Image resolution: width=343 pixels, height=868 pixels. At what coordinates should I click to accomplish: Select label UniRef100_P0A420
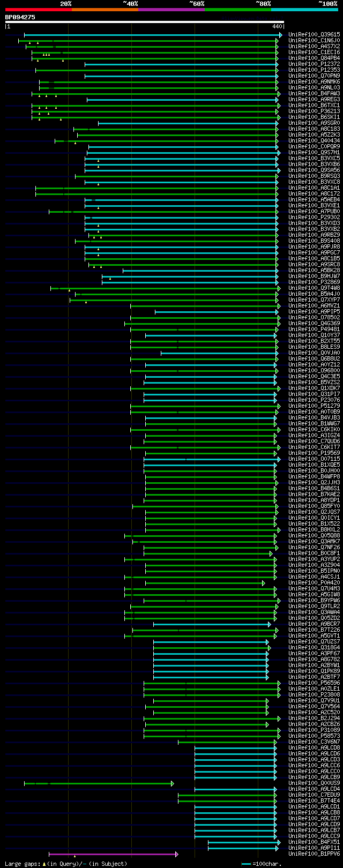(314, 582)
